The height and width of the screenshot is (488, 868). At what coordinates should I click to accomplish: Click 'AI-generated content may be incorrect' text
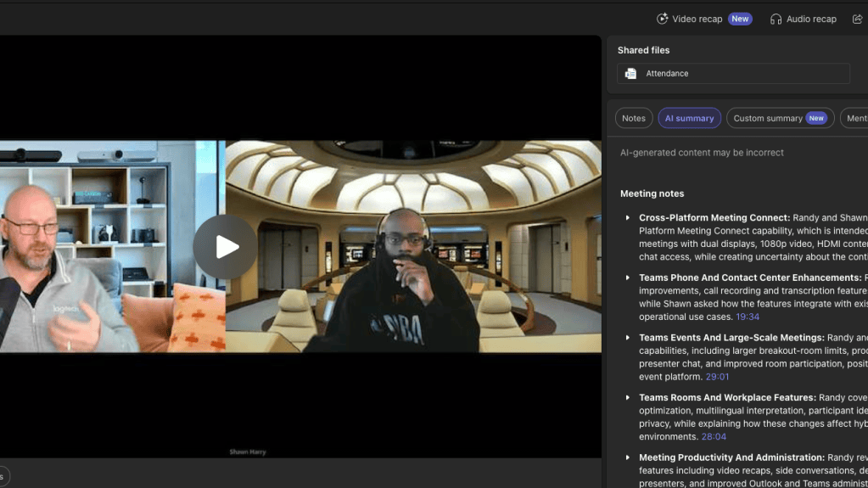tap(702, 152)
